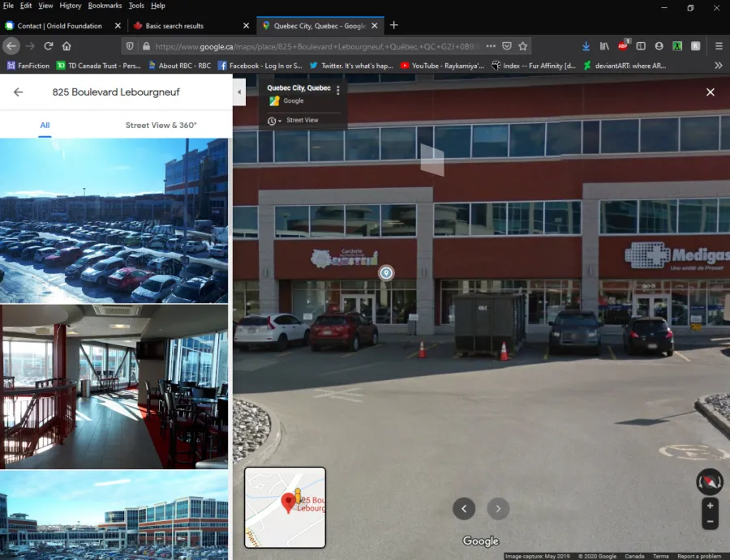The width and height of the screenshot is (730, 560).
Task: Open the Edit menu
Action: coord(26,6)
